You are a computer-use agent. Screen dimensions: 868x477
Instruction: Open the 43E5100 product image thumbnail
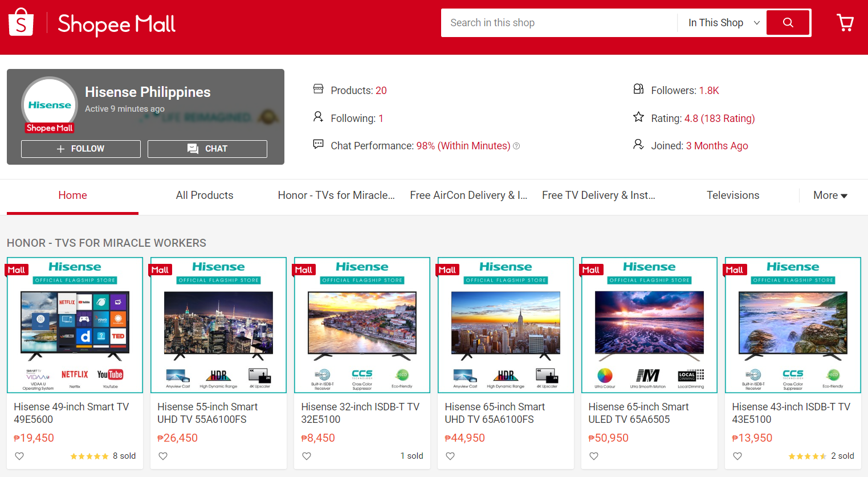793,325
